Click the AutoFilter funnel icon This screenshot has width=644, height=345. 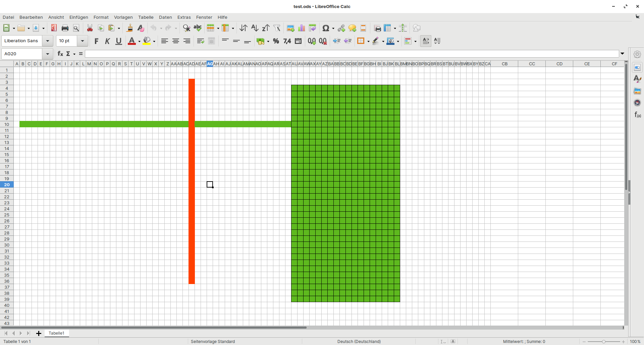(x=277, y=28)
